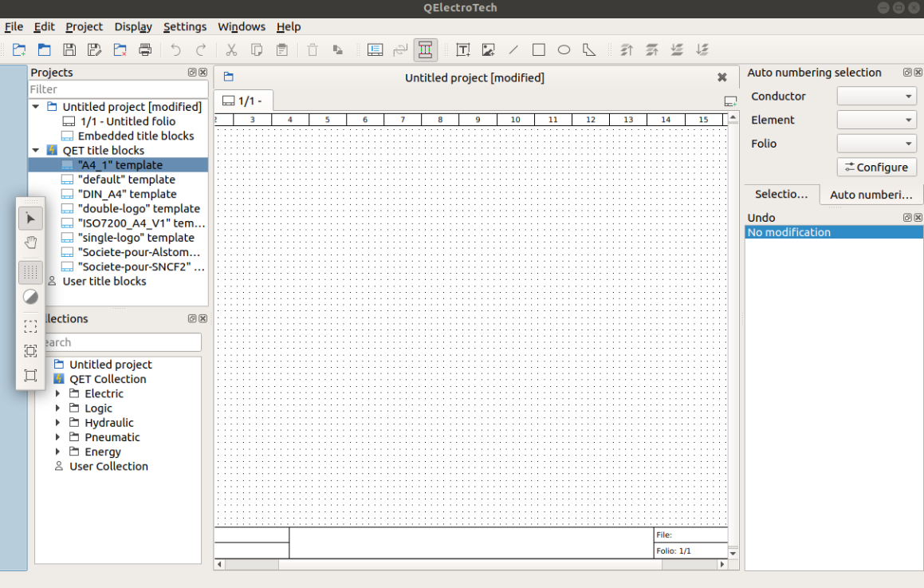
Task: Click the canvas vertical scrollbar down arrow
Action: 733,553
